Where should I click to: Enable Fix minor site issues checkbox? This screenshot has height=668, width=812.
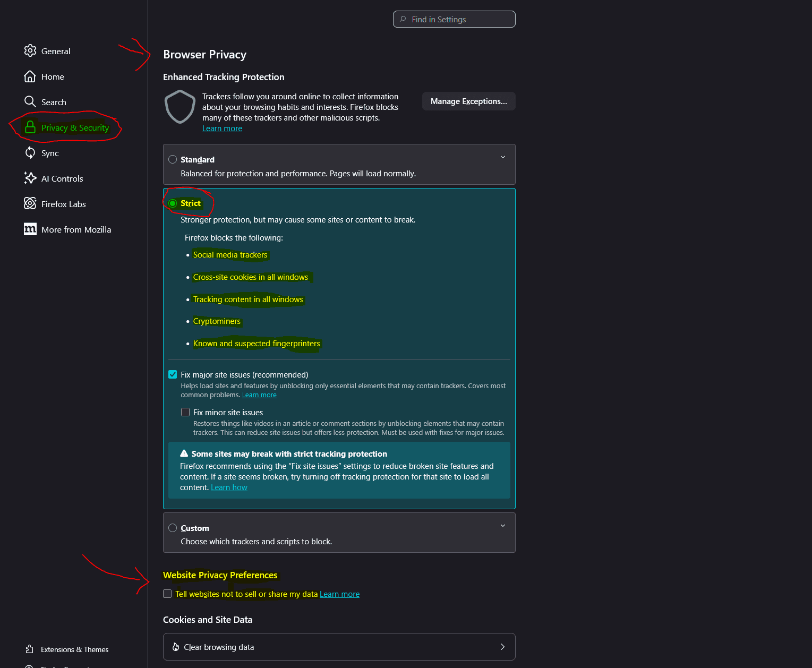click(185, 412)
